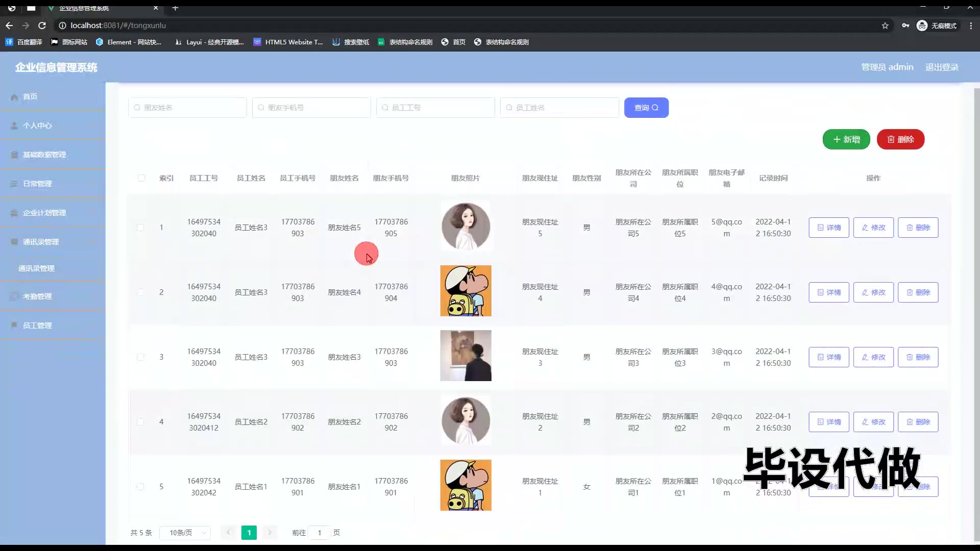Bookmark page with star icon
The height and width of the screenshot is (551, 980).
pyautogui.click(x=885, y=26)
